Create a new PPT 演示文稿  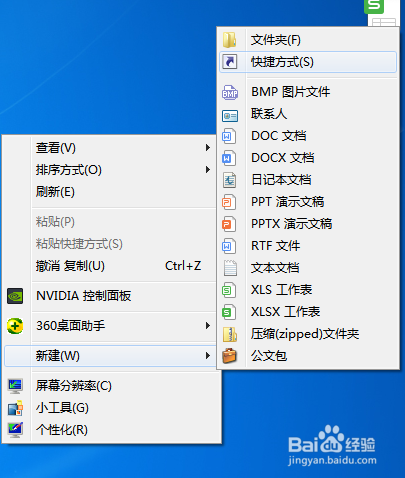(308, 202)
